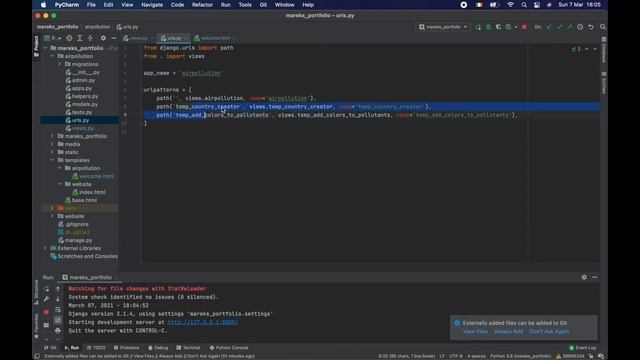Hide the Run tool window

pyautogui.click(x=595, y=277)
